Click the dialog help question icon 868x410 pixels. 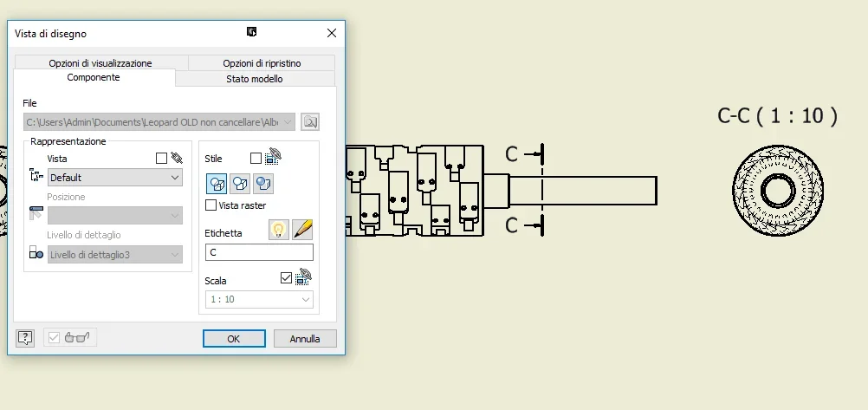[x=25, y=337]
